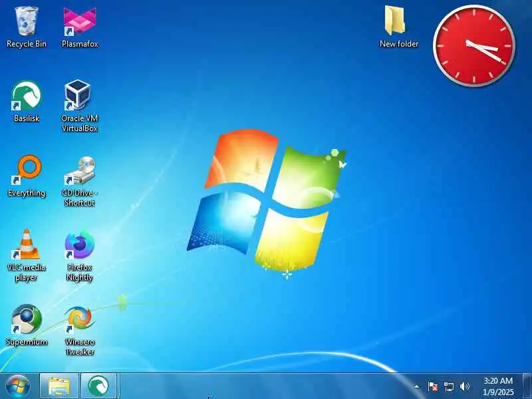Open the Action Center flag icon
Image resolution: width=532 pixels, height=399 pixels.
pos(433,386)
